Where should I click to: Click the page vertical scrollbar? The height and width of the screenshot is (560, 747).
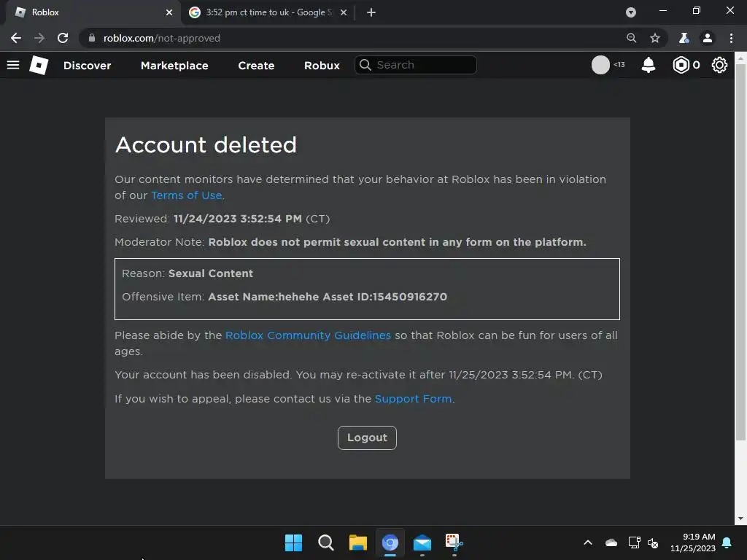[x=740, y=252]
